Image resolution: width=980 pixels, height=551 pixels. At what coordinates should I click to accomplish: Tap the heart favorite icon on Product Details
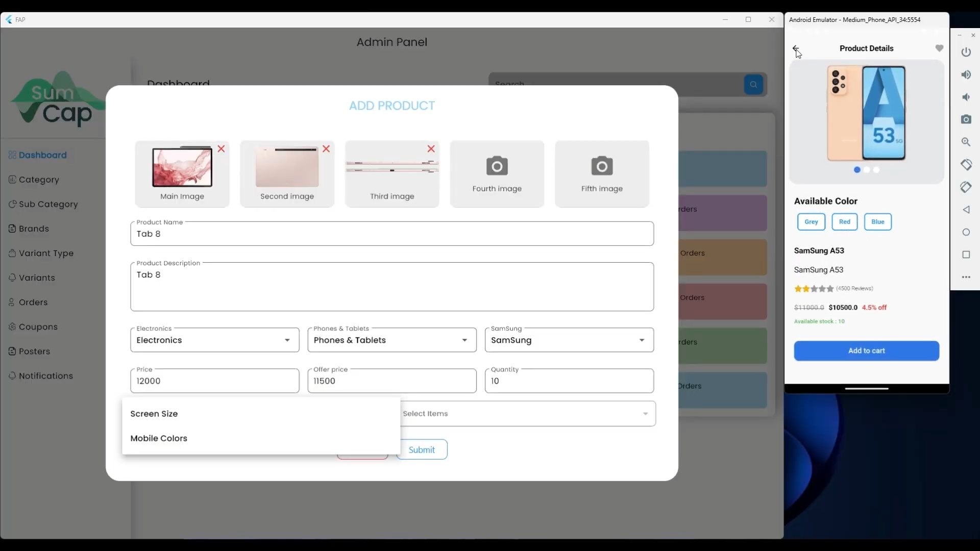pyautogui.click(x=939, y=48)
